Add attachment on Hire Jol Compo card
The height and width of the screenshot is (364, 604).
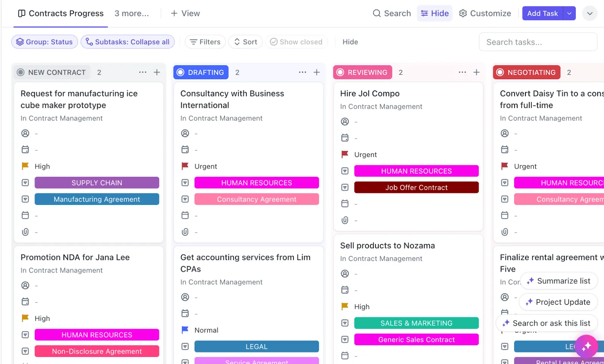point(345,220)
